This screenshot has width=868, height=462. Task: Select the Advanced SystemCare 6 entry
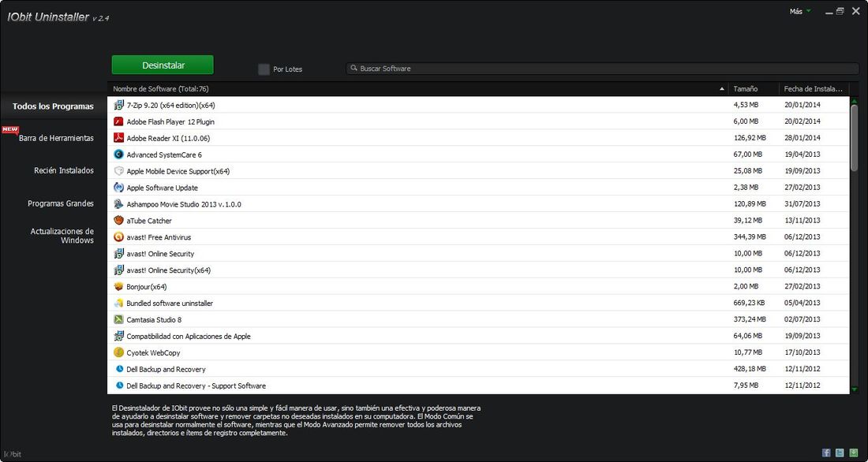[x=478, y=155]
